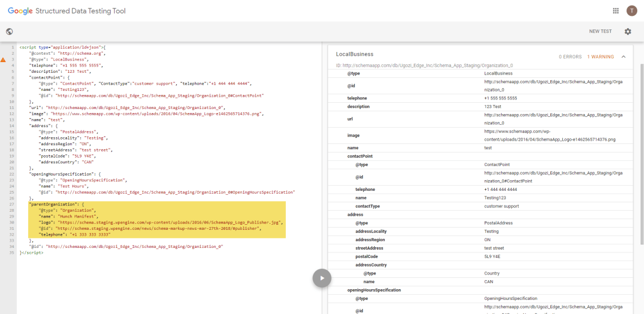Click the "name": "Munch Manifest" code line
The width and height of the screenshot is (644, 314).
[x=68, y=216]
